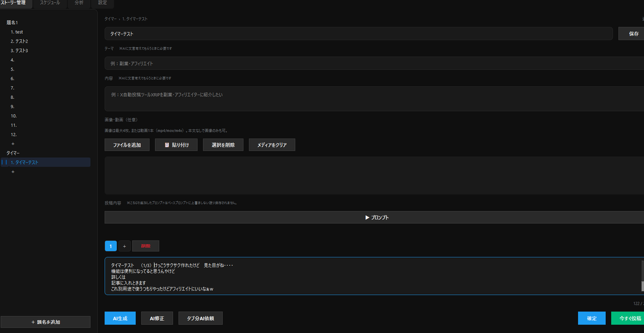
Task: Click the post text area scrollbar
Action: click(x=643, y=276)
